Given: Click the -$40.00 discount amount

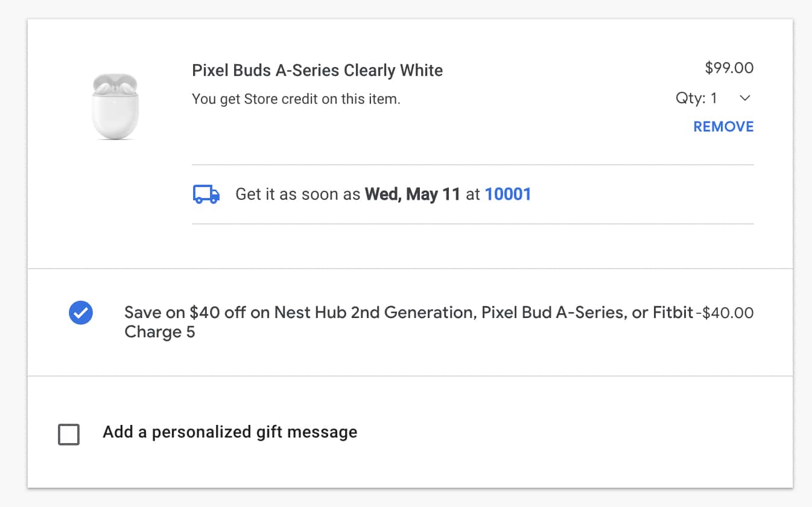Looking at the screenshot, I should pos(725,313).
